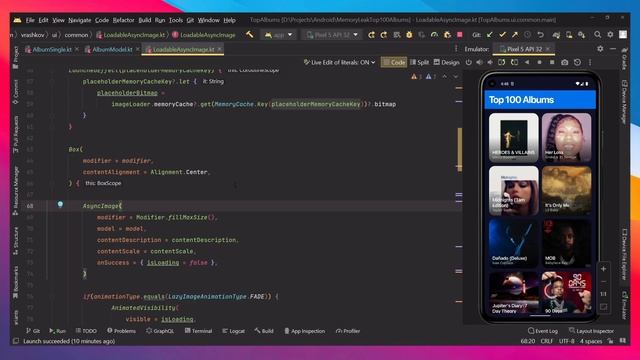Open the Event Log button
This screenshot has height=360, width=640.
pyautogui.click(x=543, y=331)
